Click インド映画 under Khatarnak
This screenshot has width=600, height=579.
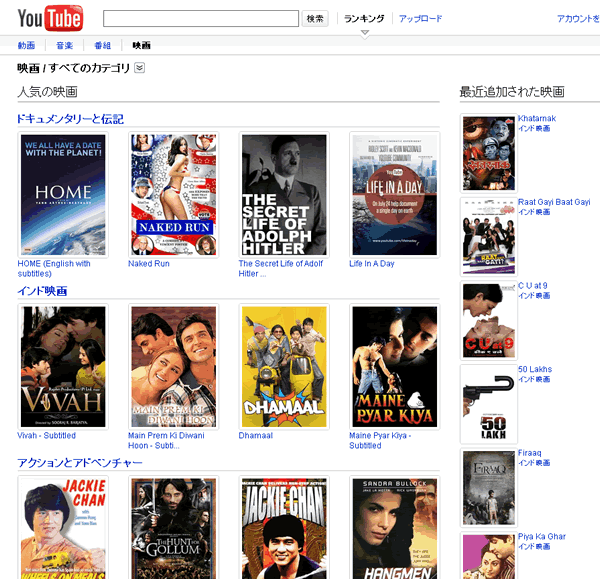[534, 129]
